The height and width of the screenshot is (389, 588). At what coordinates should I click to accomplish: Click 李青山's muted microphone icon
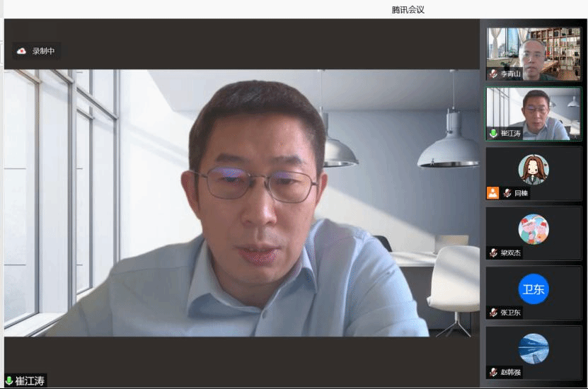pyautogui.click(x=493, y=74)
